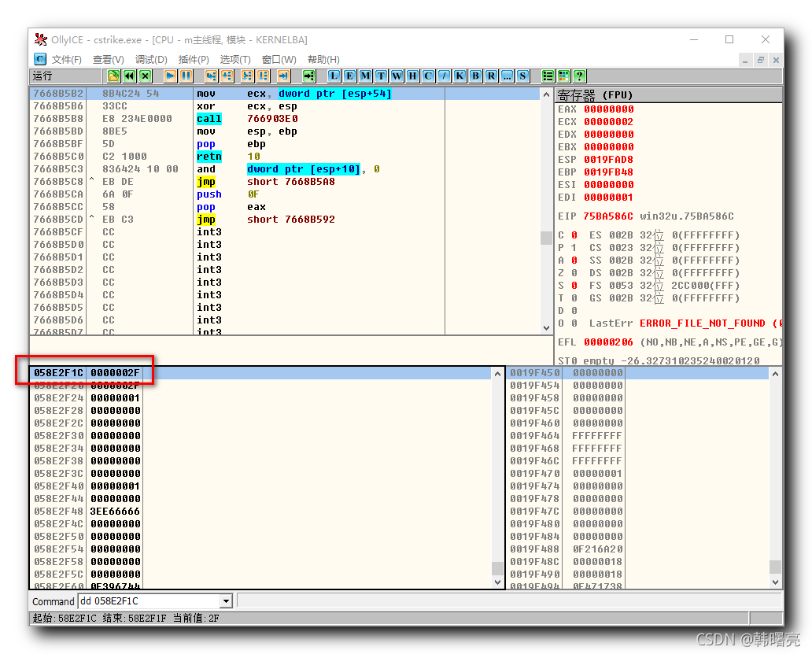Click the Pause execution icon
Image resolution: width=812 pixels, height=654 pixels.
[186, 76]
